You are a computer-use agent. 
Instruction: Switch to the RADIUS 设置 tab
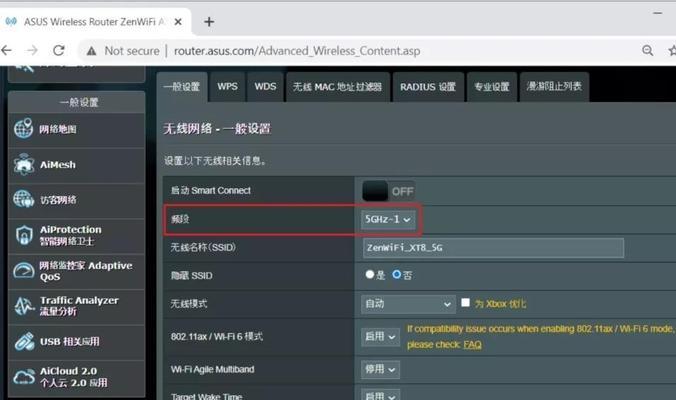pos(428,87)
